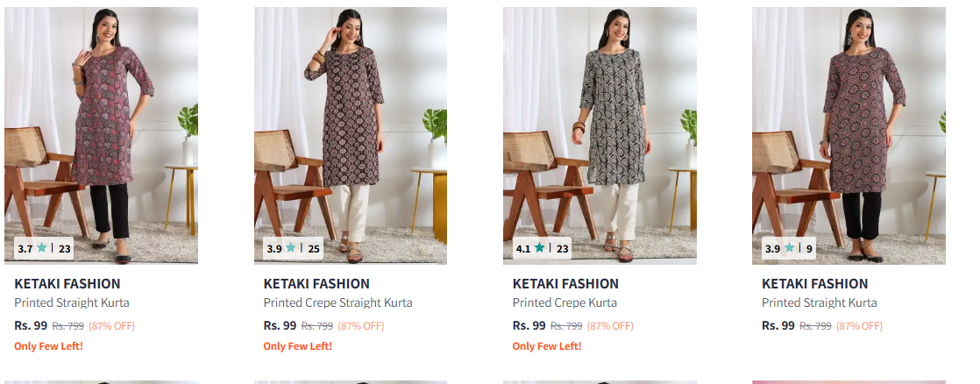Click 'Printed Crepe Kurta' product title

[565, 302]
